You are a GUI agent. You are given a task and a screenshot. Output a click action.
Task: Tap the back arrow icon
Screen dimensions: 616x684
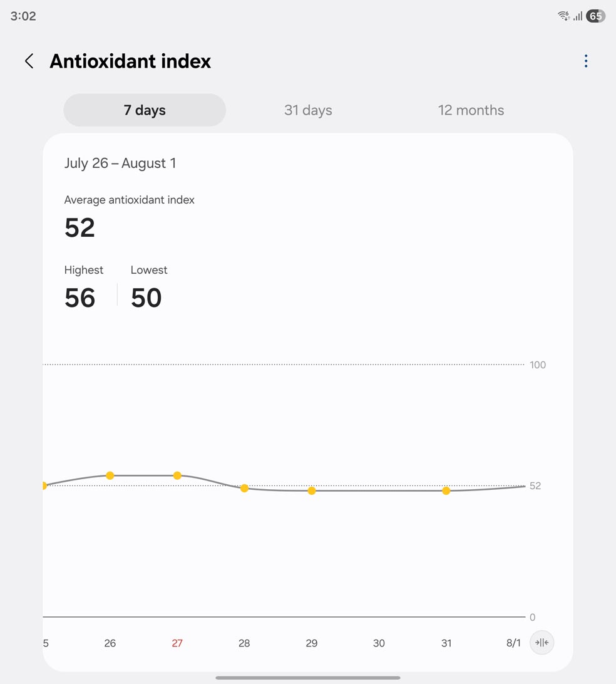[29, 61]
